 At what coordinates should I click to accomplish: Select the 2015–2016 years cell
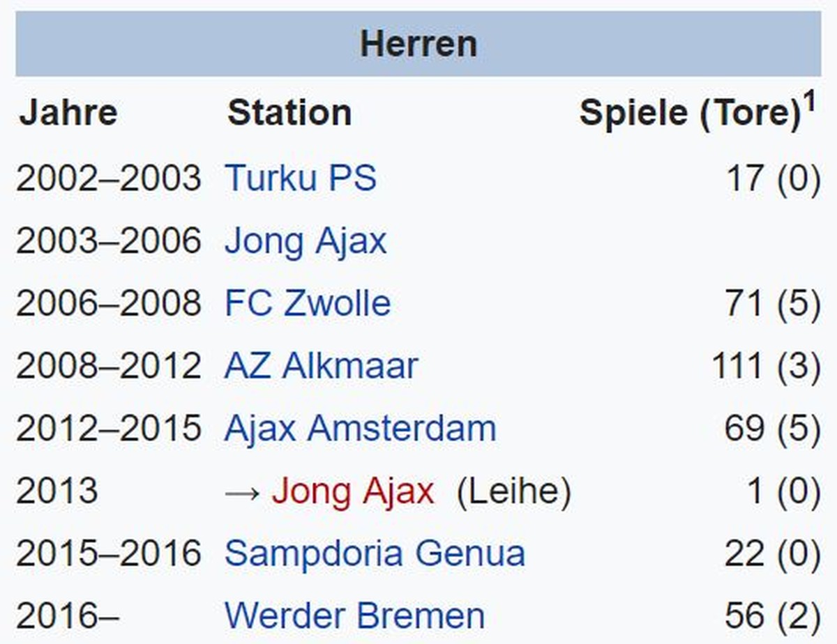click(x=108, y=554)
